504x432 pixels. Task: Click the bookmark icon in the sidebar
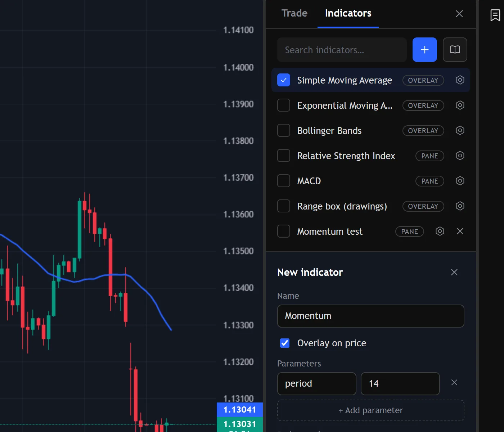pyautogui.click(x=495, y=15)
